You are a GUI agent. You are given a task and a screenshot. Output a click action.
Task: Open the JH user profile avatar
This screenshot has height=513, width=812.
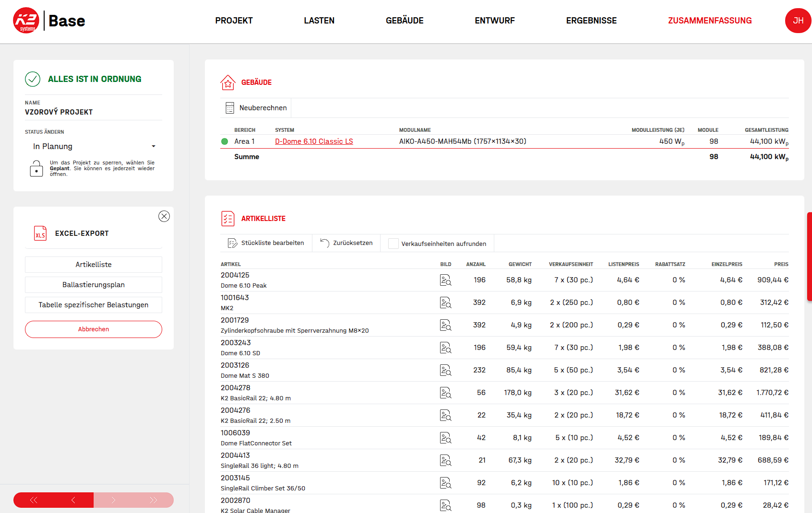(x=798, y=21)
